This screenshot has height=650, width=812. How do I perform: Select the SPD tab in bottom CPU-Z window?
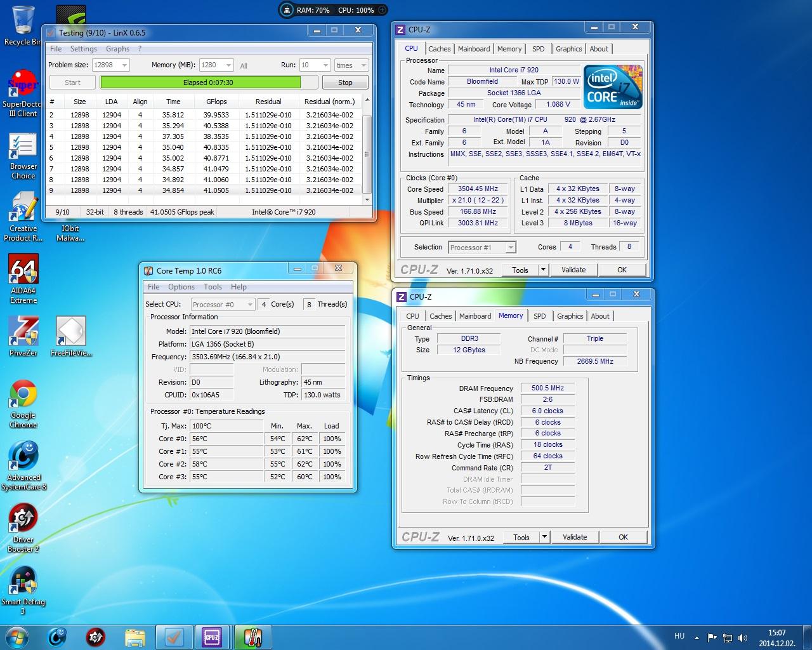[539, 316]
